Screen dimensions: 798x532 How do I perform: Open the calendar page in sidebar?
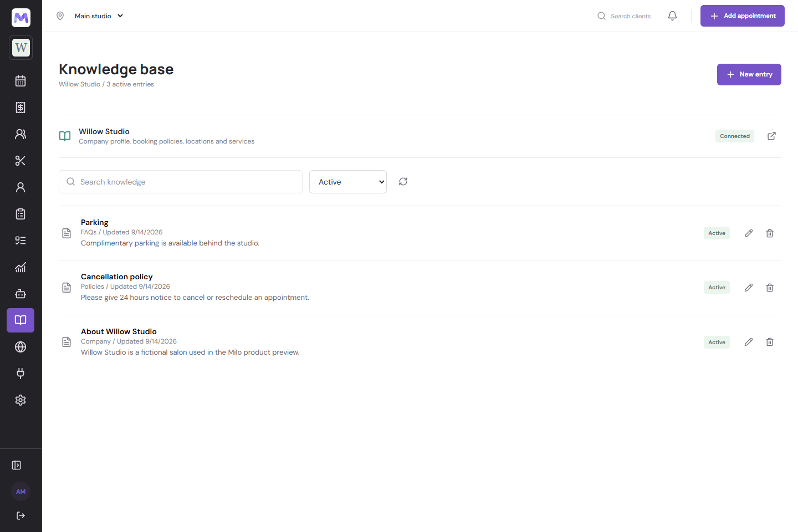(21, 81)
